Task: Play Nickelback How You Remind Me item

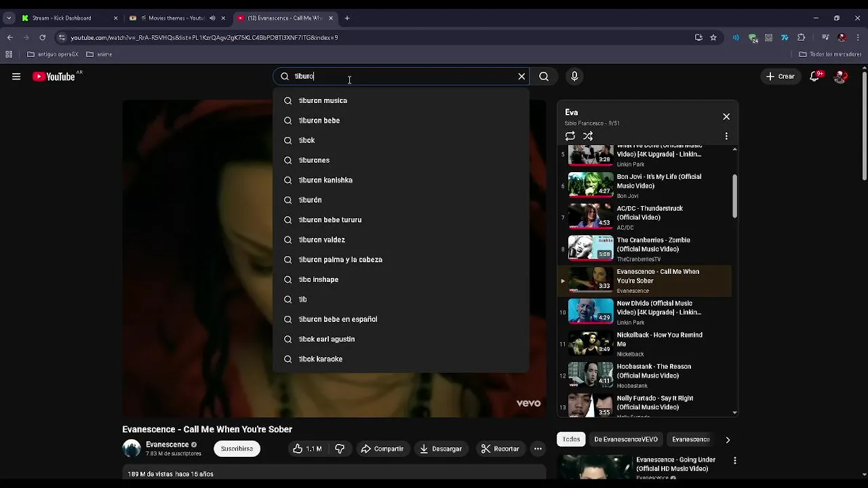Action: [644, 344]
